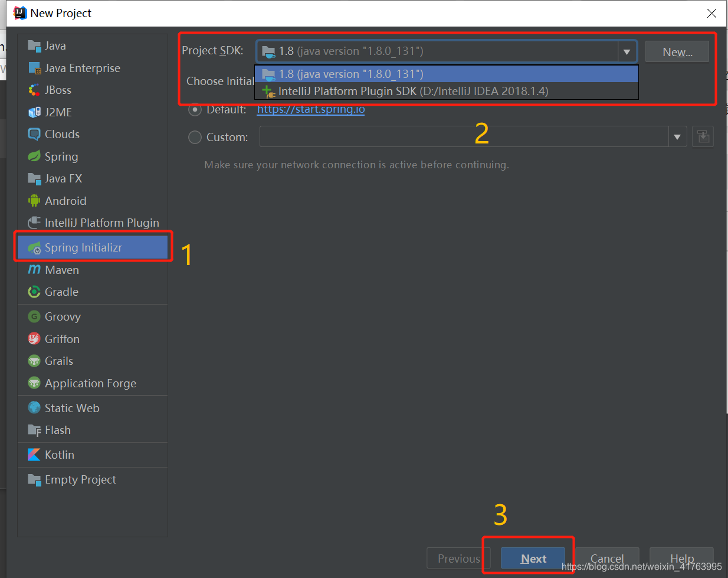
Task: Choose IntelliJ Platform Plugin SDK from list
Action: click(447, 91)
